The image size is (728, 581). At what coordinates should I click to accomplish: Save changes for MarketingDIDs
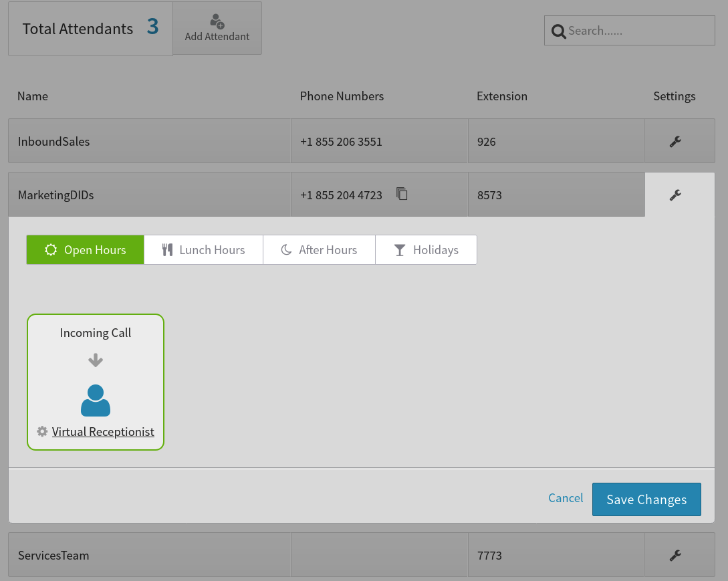[646, 499]
